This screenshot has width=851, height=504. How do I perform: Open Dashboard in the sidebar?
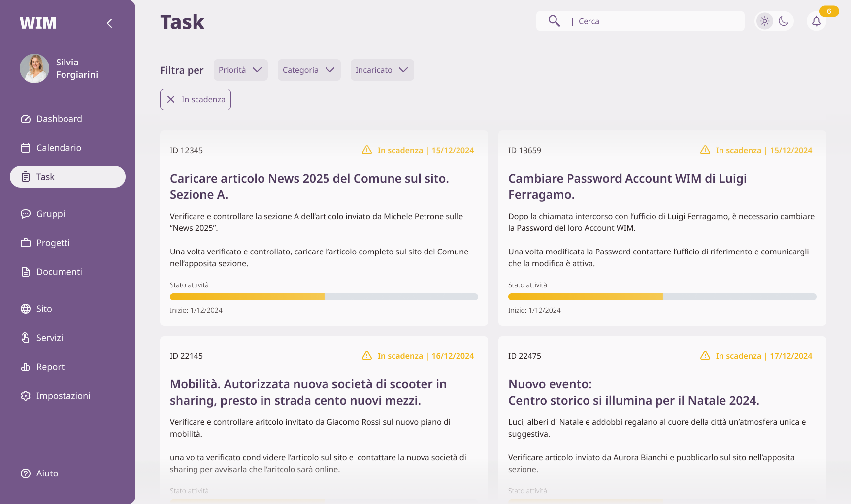pos(67,119)
